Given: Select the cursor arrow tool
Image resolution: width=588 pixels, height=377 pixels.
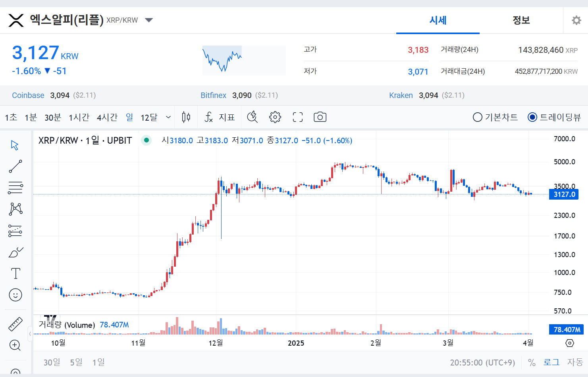Looking at the screenshot, I should [15, 145].
